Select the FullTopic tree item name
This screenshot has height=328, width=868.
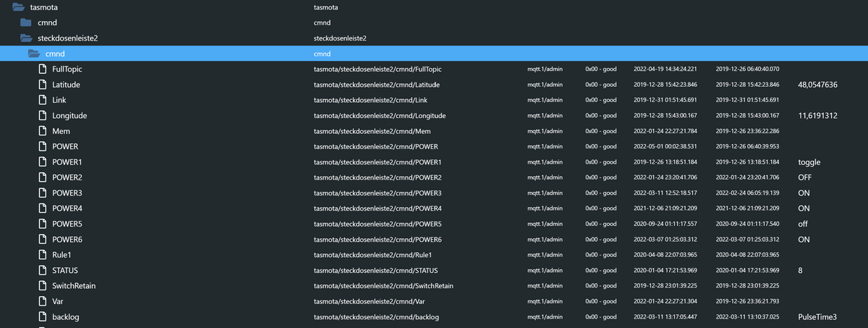[67, 69]
